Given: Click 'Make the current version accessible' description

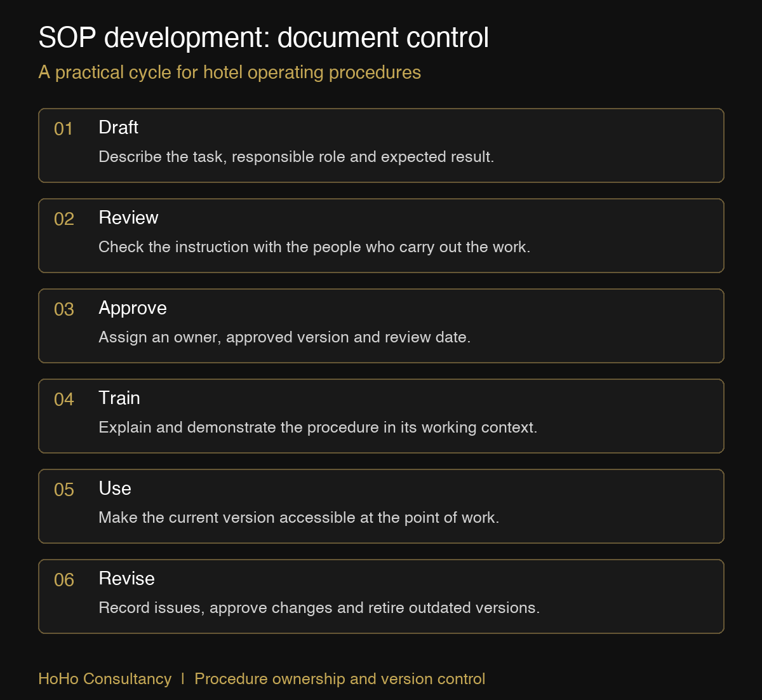Looking at the screenshot, I should [x=299, y=518].
